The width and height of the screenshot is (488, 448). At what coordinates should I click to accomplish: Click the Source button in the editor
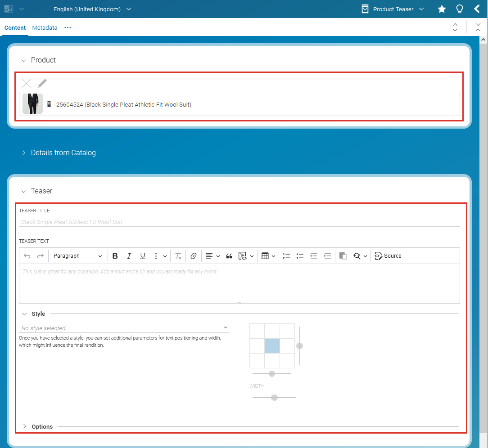(x=388, y=256)
